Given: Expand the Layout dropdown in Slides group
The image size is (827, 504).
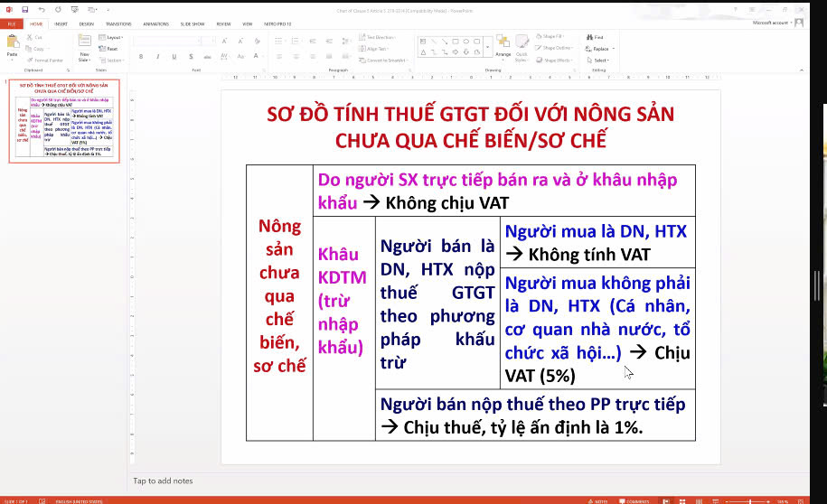Looking at the screenshot, I should (112, 37).
